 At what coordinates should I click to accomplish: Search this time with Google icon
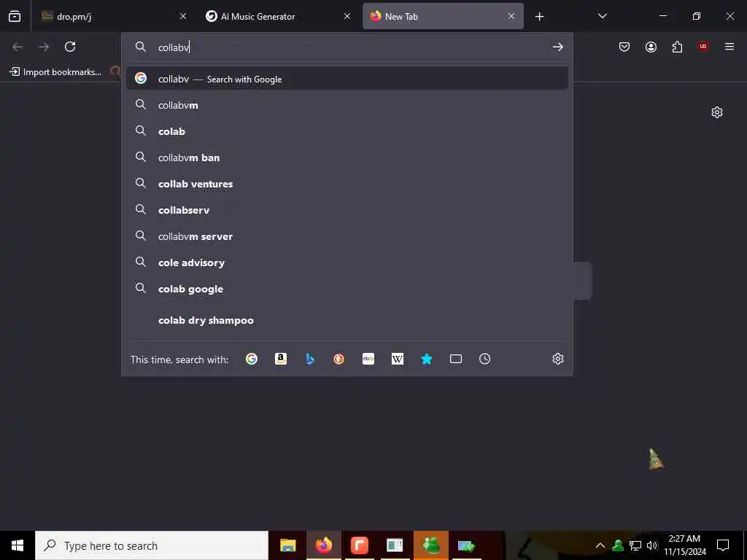252,359
